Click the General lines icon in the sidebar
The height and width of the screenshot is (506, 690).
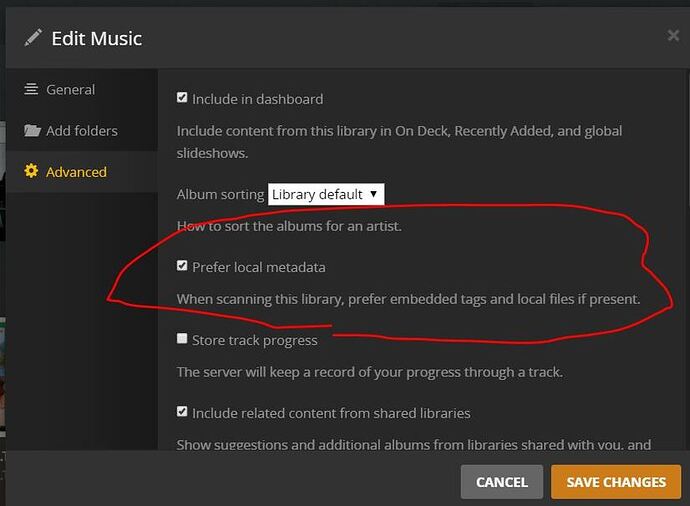coord(32,89)
